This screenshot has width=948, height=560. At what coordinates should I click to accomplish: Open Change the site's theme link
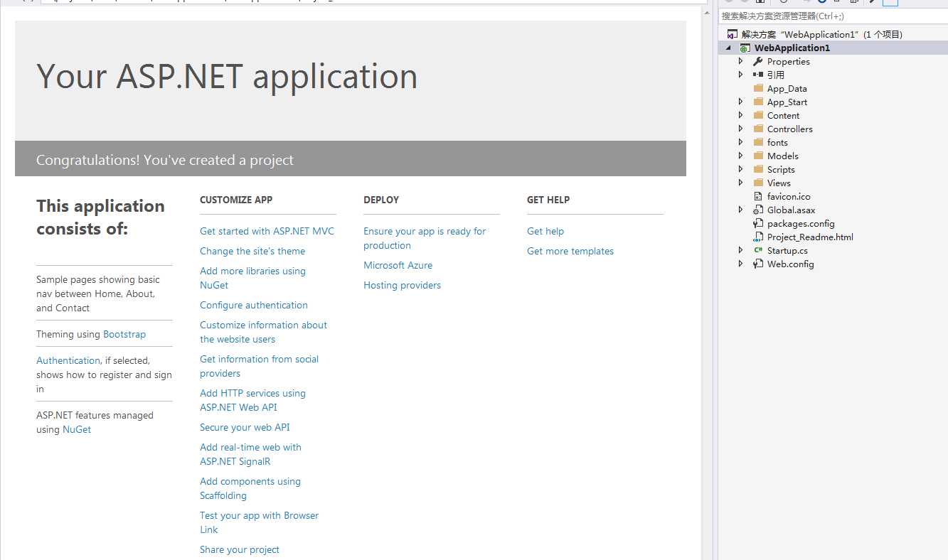(x=252, y=251)
